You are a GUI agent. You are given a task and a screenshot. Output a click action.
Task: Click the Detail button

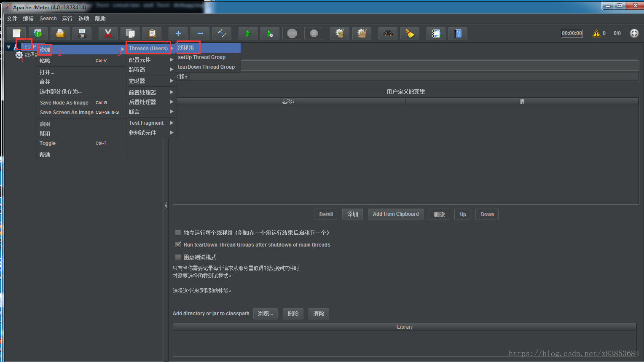(x=326, y=214)
